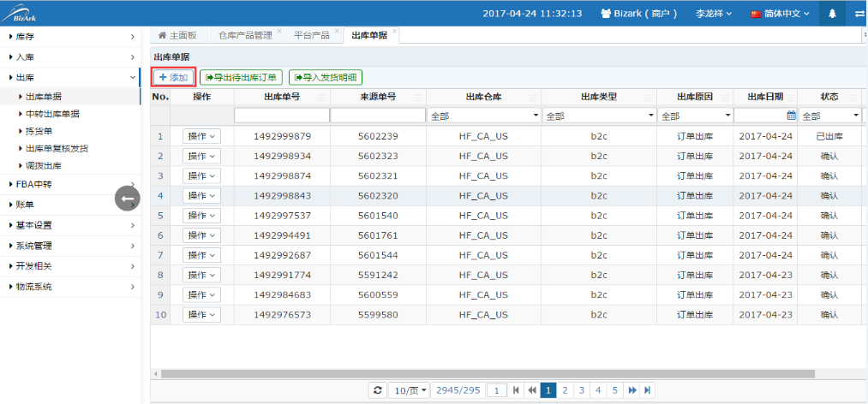This screenshot has height=404, width=868.
Task: Click the 已出库 status cell
Action: (829, 136)
